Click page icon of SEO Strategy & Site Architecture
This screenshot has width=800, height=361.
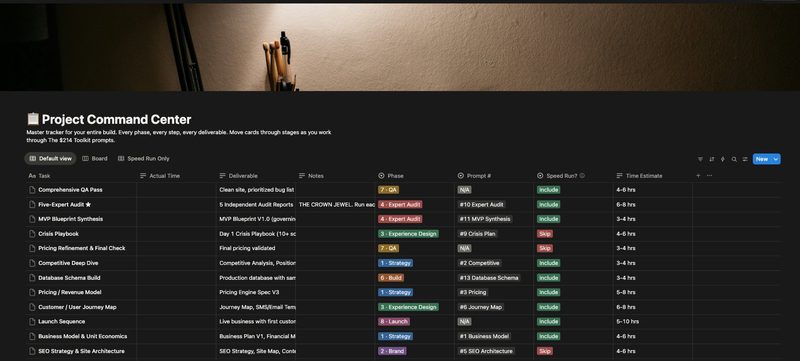tap(32, 351)
